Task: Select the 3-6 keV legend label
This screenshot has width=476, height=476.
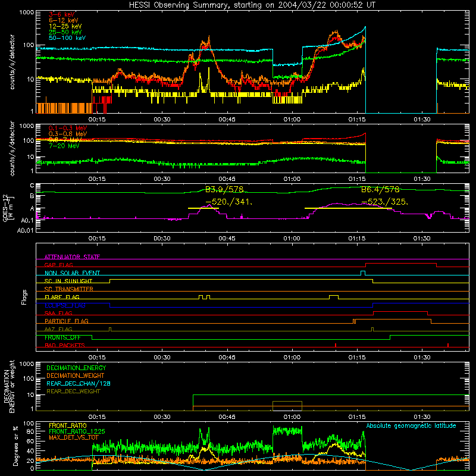Action: [x=61, y=14]
